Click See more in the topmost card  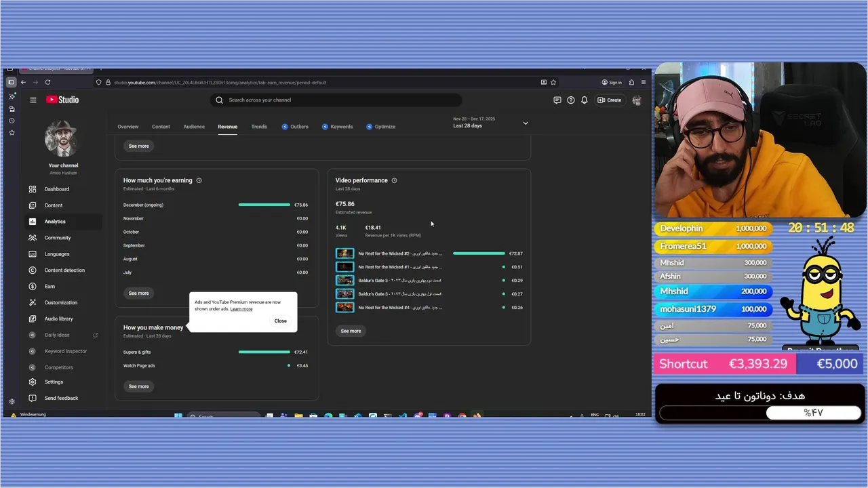[138, 146]
